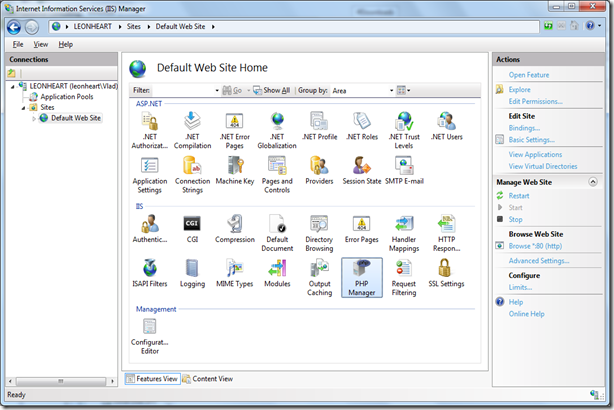The image size is (614, 410).
Task: Click the Filter text input field
Action: [182, 90]
